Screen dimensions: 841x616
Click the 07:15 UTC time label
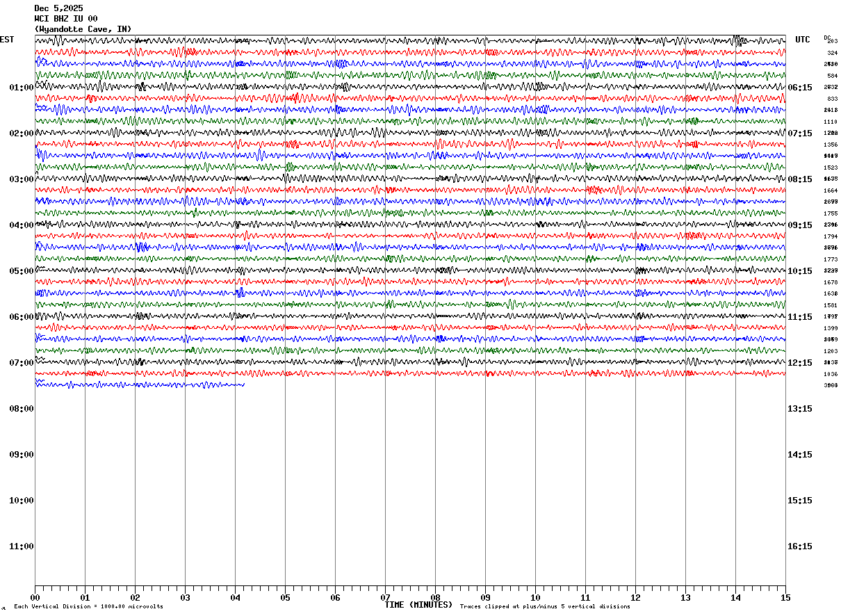(800, 133)
